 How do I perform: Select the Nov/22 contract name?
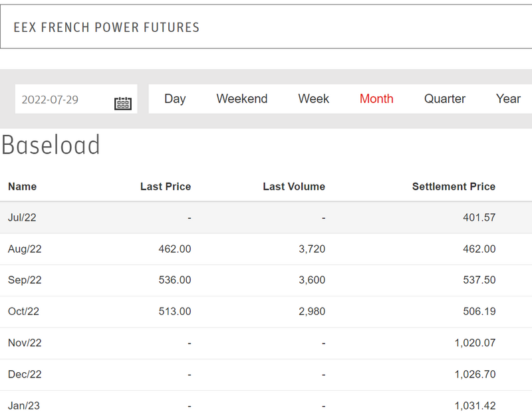pyautogui.click(x=25, y=343)
